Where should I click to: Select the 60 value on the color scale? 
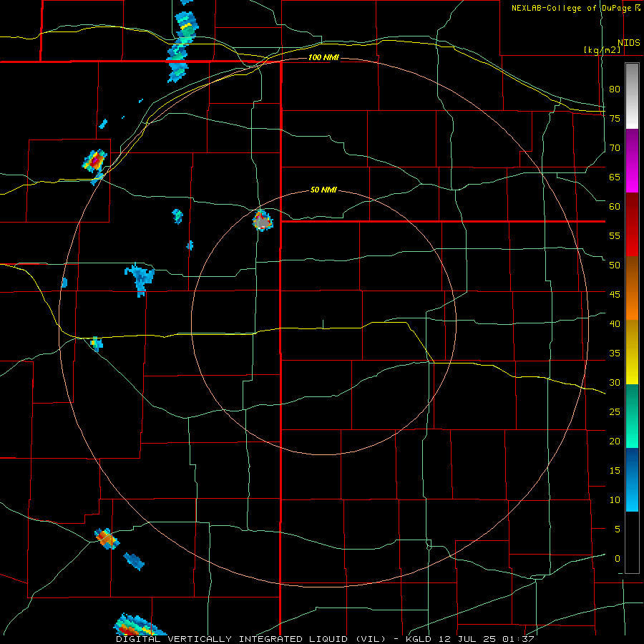pos(615,207)
